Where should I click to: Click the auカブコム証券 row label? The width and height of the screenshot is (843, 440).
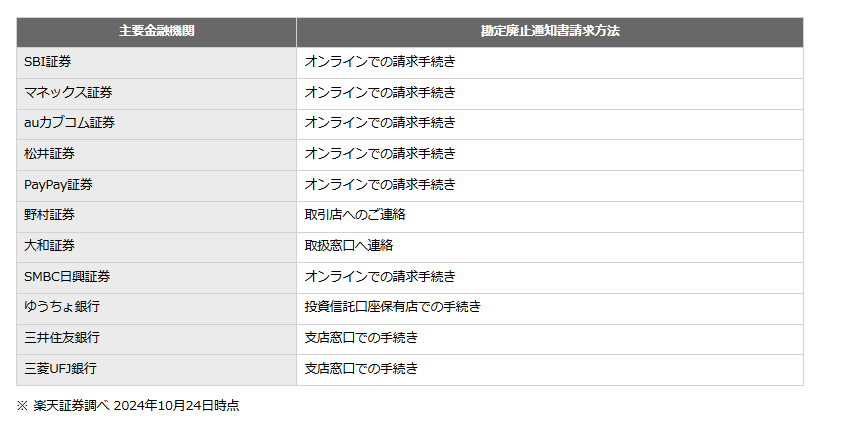pos(69,123)
